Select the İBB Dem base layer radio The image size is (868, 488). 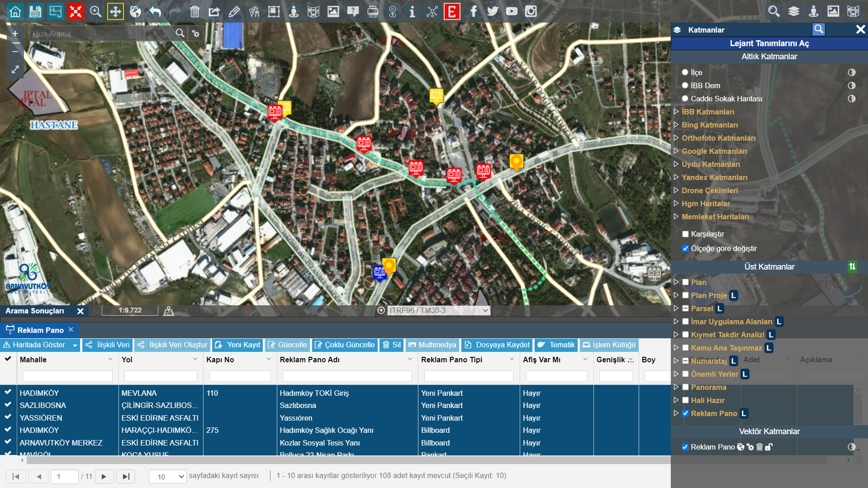(x=685, y=85)
